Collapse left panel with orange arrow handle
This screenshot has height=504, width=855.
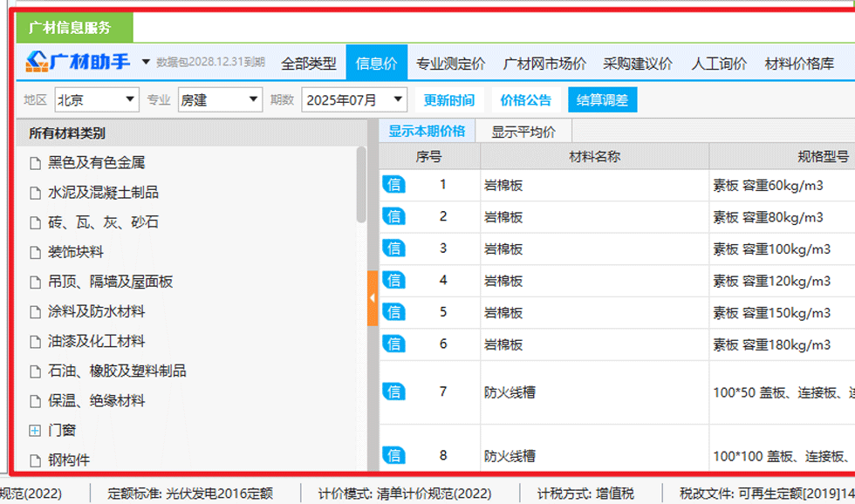pyautogui.click(x=373, y=298)
